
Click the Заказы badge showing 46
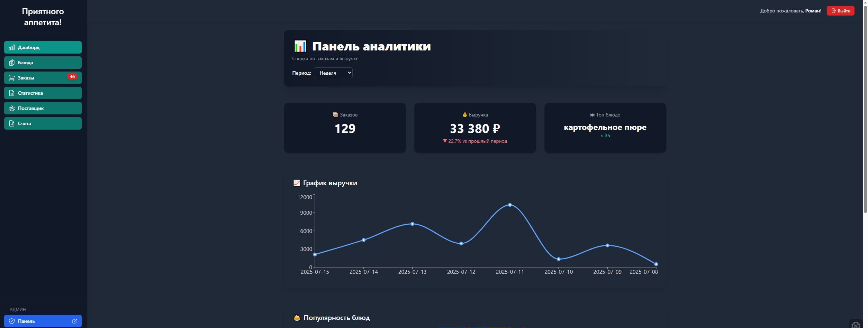pos(72,77)
